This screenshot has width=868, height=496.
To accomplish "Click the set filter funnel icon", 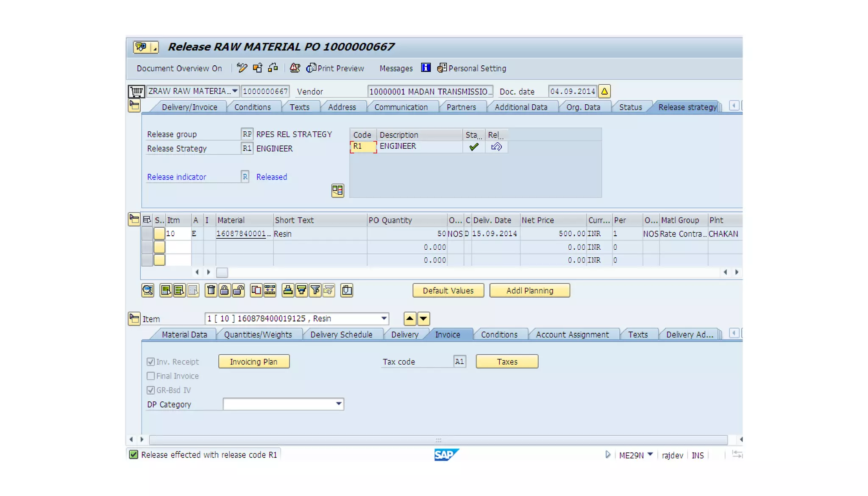I will click(315, 290).
